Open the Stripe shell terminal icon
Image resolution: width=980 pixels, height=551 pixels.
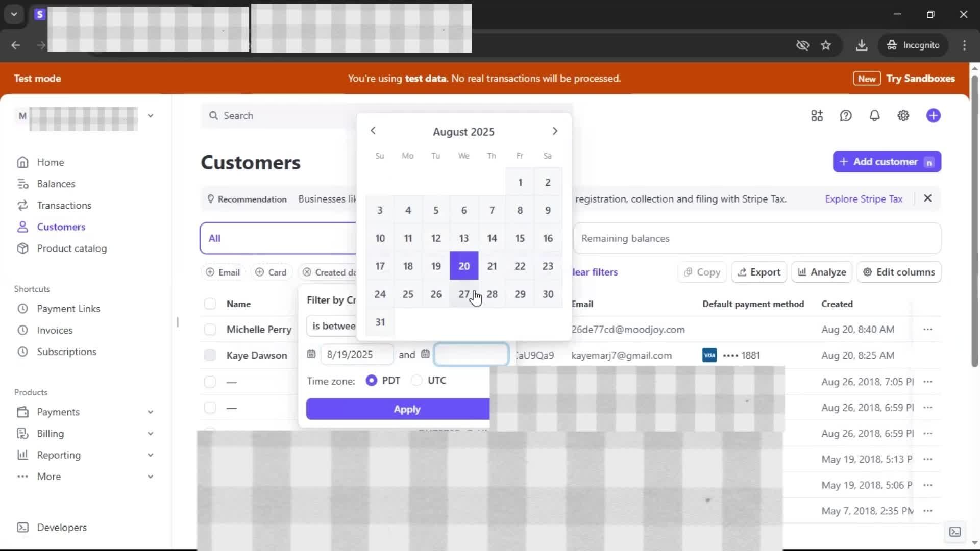(x=954, y=532)
